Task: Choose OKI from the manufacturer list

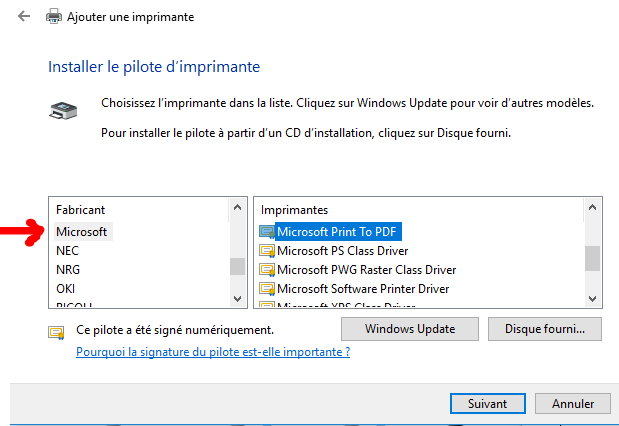Action: click(66, 288)
